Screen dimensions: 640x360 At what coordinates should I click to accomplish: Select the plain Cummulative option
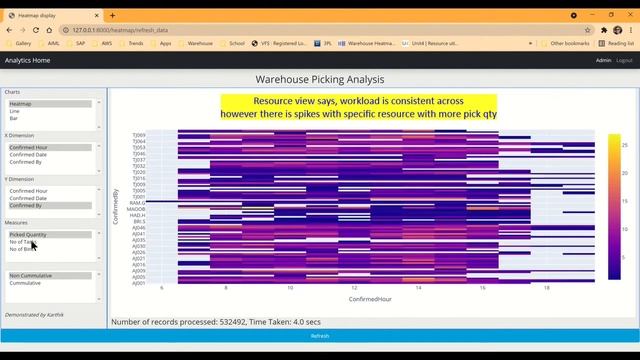(50, 283)
